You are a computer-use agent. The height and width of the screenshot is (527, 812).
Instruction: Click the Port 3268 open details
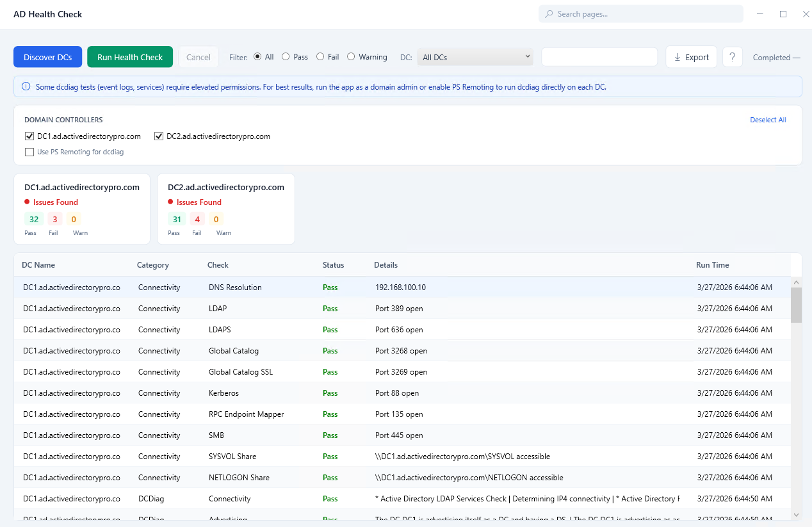pos(401,350)
